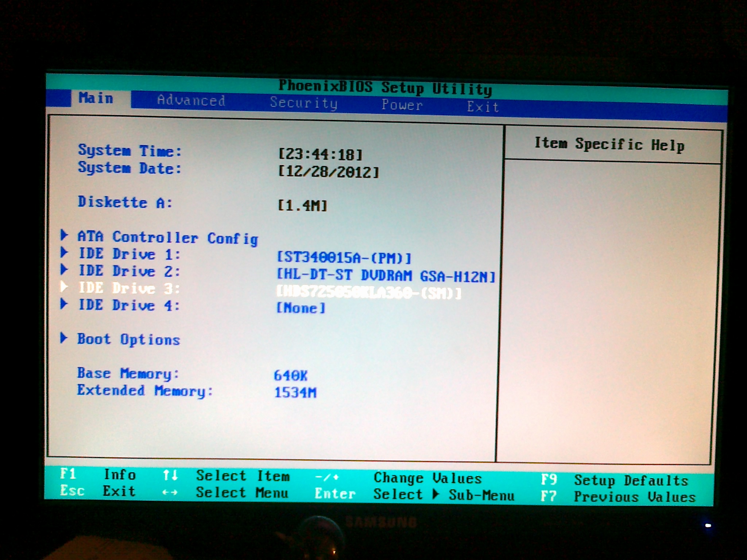Select the Main tab

(x=96, y=98)
